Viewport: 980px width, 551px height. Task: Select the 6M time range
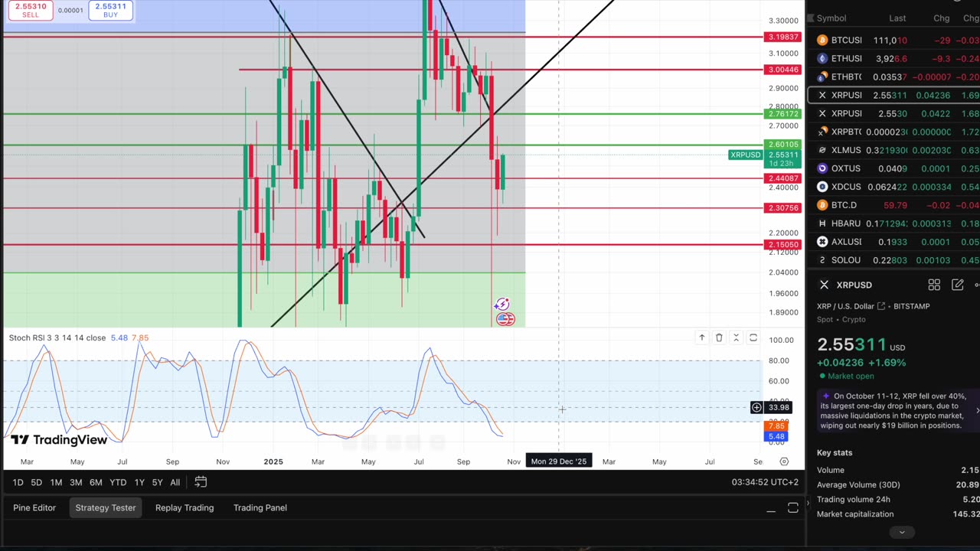coord(96,482)
